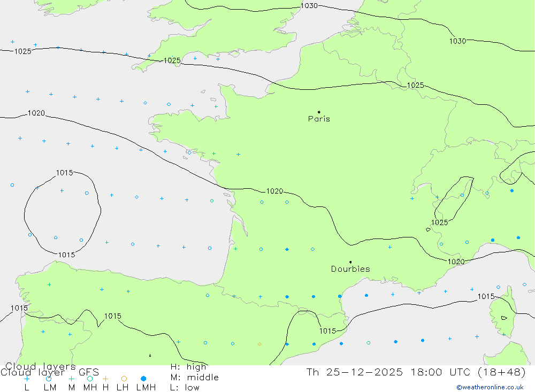Click the black dot marking Paris
The width and height of the screenshot is (535, 392).
tap(319, 112)
